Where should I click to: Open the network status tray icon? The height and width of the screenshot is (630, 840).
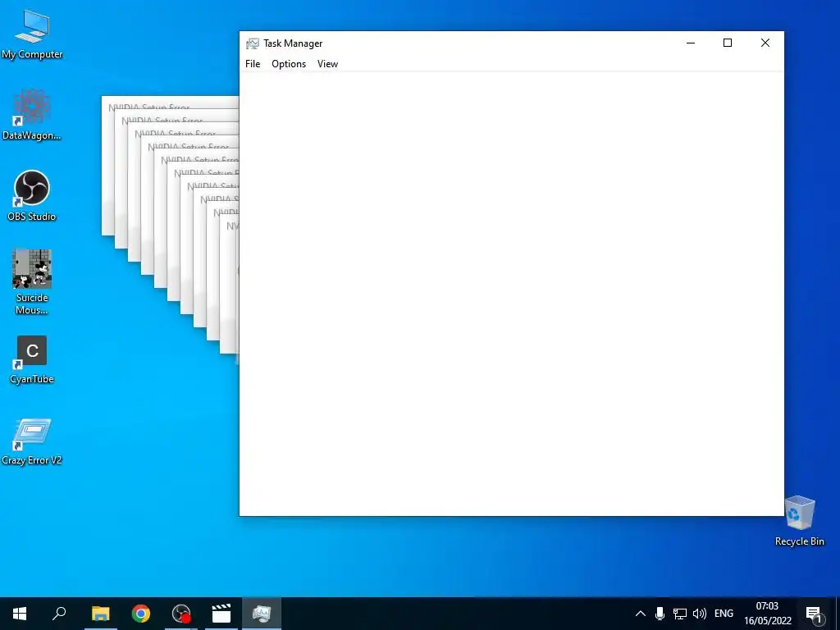point(680,614)
